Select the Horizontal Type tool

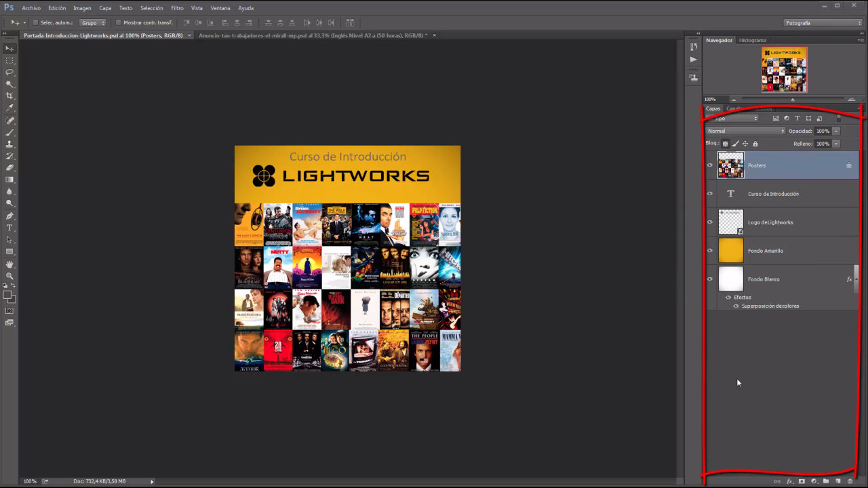tap(9, 228)
